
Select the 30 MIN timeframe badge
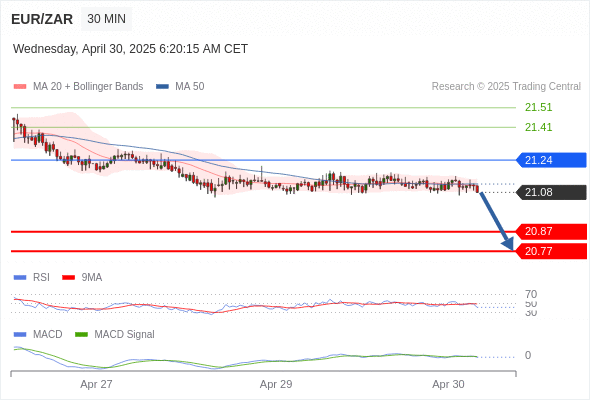coord(106,19)
